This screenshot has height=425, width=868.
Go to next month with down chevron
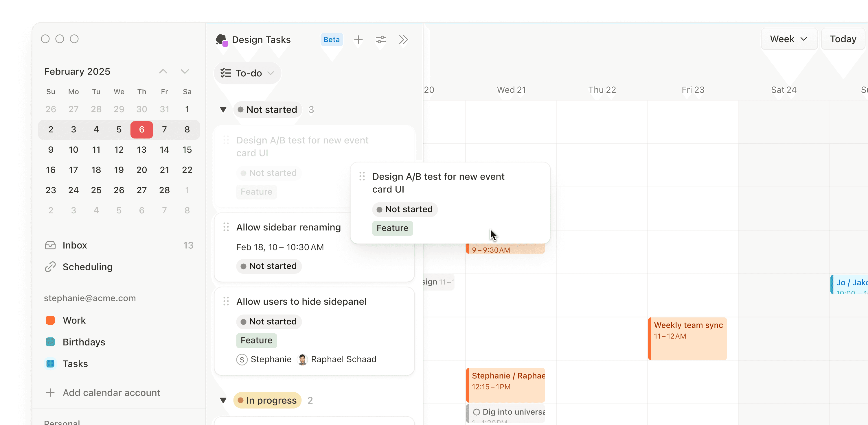(185, 71)
